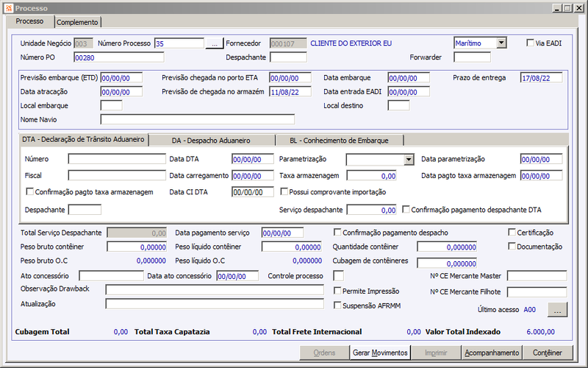Screen dimensions: 588x368
Task: Select the Prazo de entrega date field
Action: (x=542, y=78)
